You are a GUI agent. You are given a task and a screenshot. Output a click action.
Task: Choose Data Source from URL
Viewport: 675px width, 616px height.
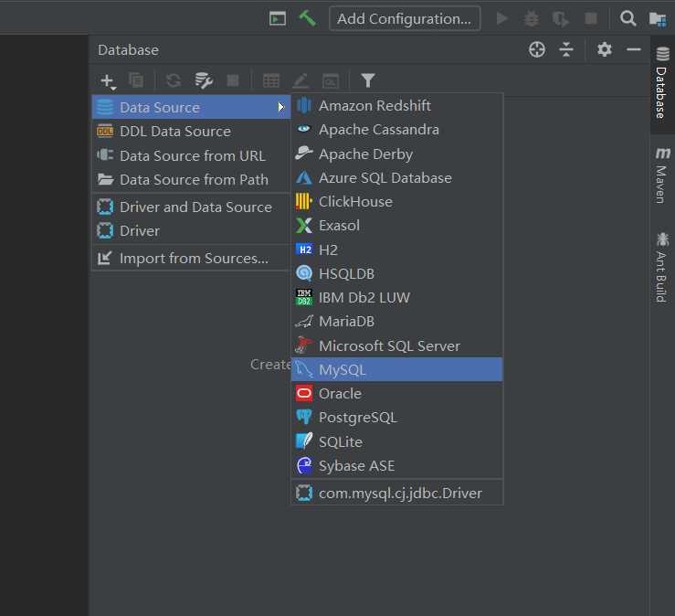(192, 155)
